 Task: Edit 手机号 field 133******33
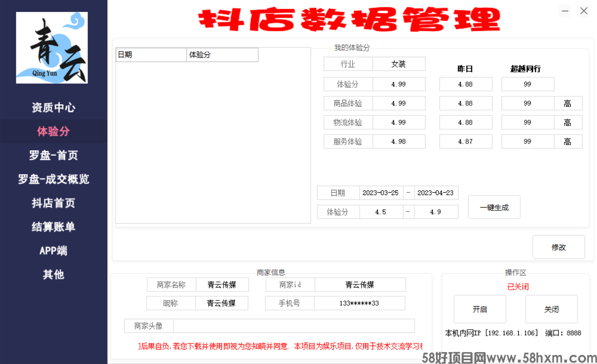click(x=359, y=303)
